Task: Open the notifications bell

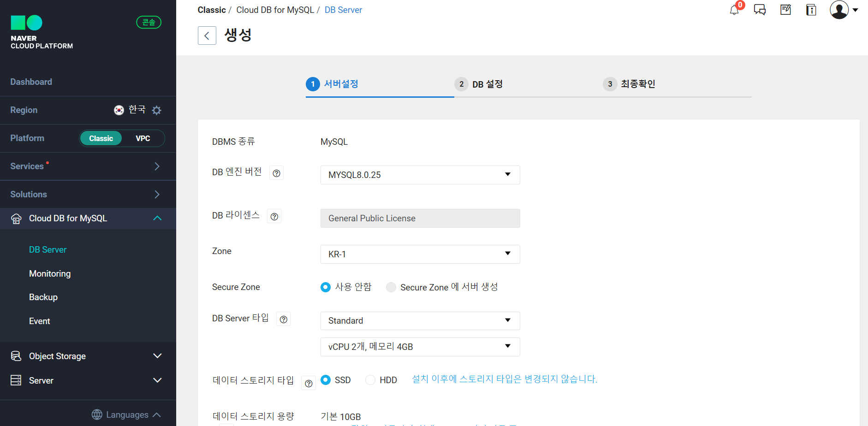Action: coord(735,10)
